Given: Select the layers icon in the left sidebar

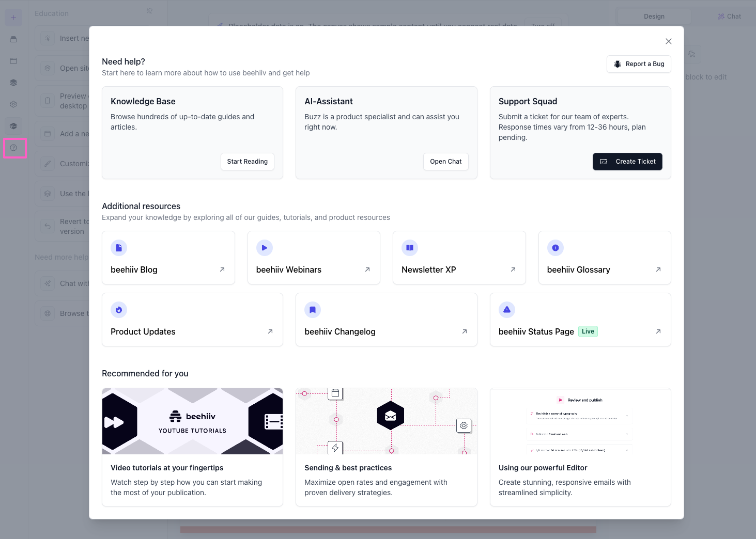Looking at the screenshot, I should coord(13,83).
